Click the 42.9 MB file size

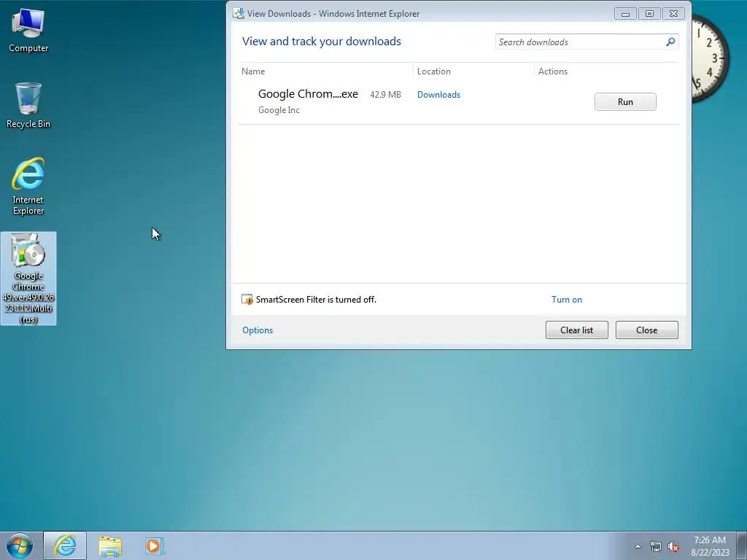[385, 95]
